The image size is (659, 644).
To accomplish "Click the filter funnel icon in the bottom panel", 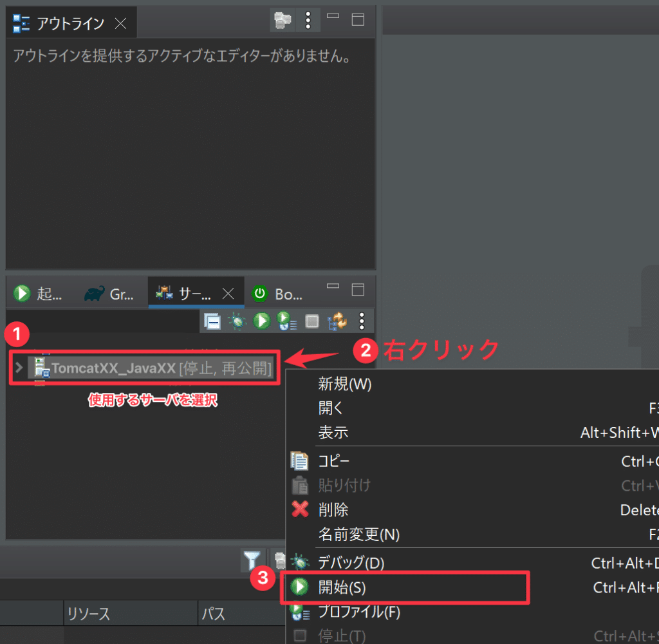I will click(x=252, y=560).
